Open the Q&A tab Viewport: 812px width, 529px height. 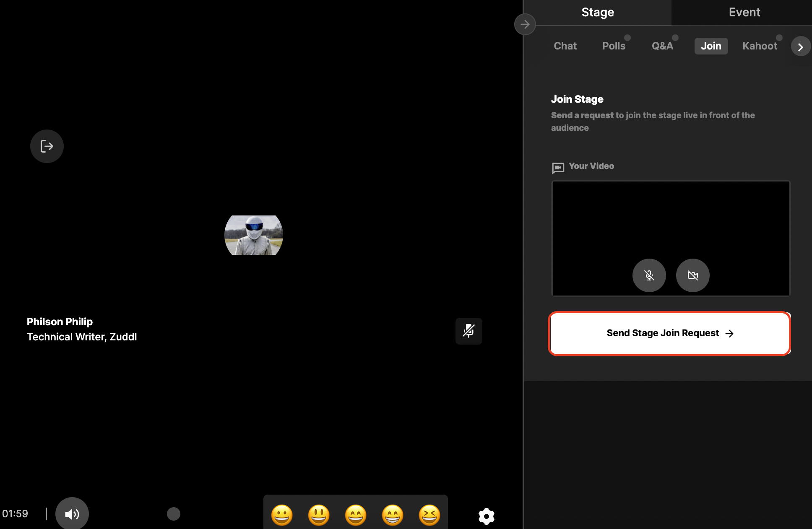(662, 46)
